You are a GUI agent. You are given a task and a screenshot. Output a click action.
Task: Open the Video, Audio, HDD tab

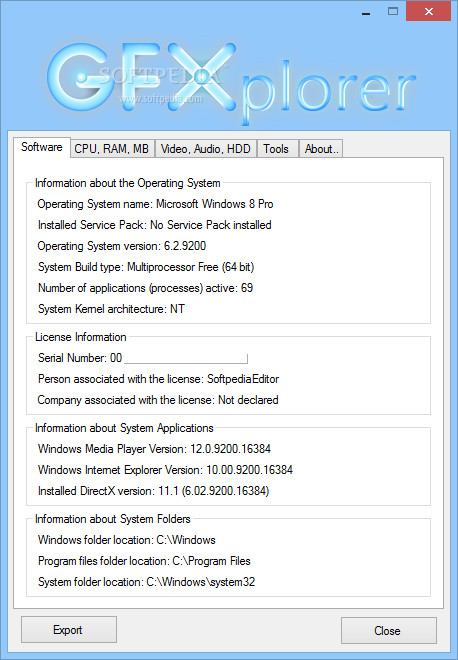(x=205, y=149)
